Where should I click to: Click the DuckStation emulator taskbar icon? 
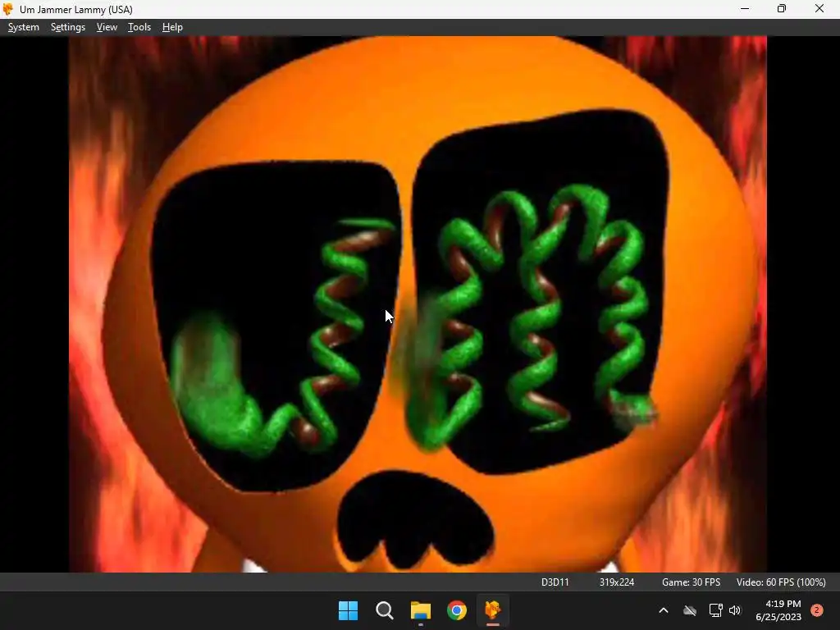[492, 610]
